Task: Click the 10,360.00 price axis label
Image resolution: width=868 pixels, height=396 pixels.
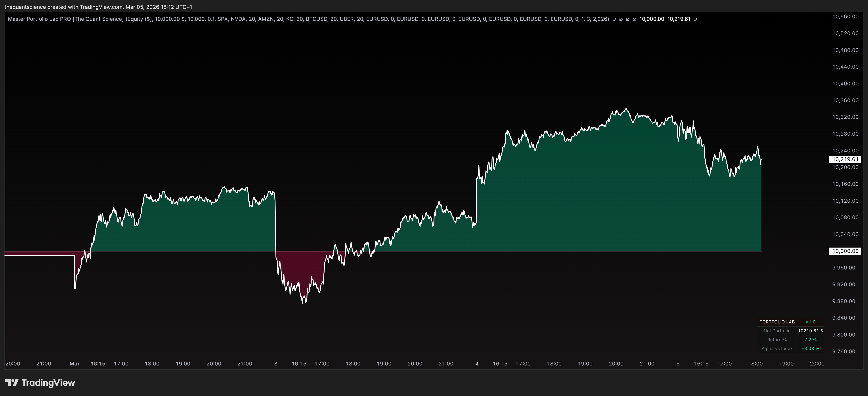Action: click(845, 100)
